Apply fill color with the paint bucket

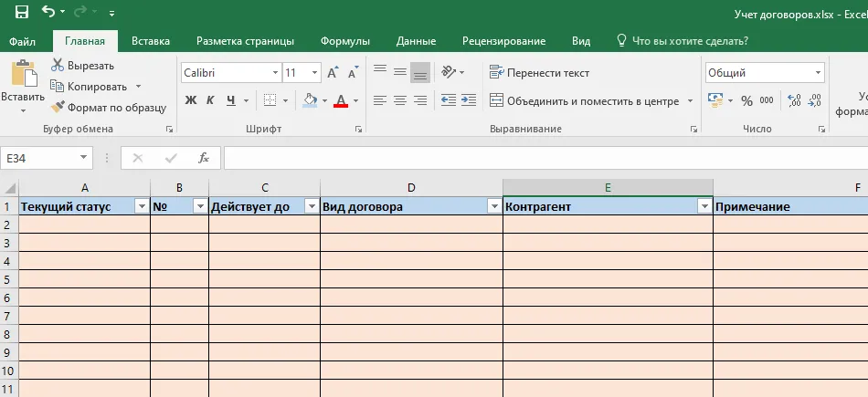(310, 100)
